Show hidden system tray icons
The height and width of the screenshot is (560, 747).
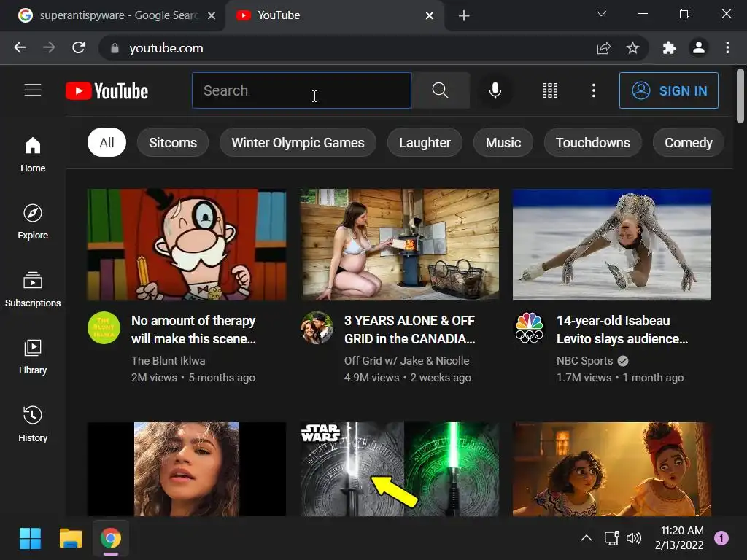[x=587, y=539]
